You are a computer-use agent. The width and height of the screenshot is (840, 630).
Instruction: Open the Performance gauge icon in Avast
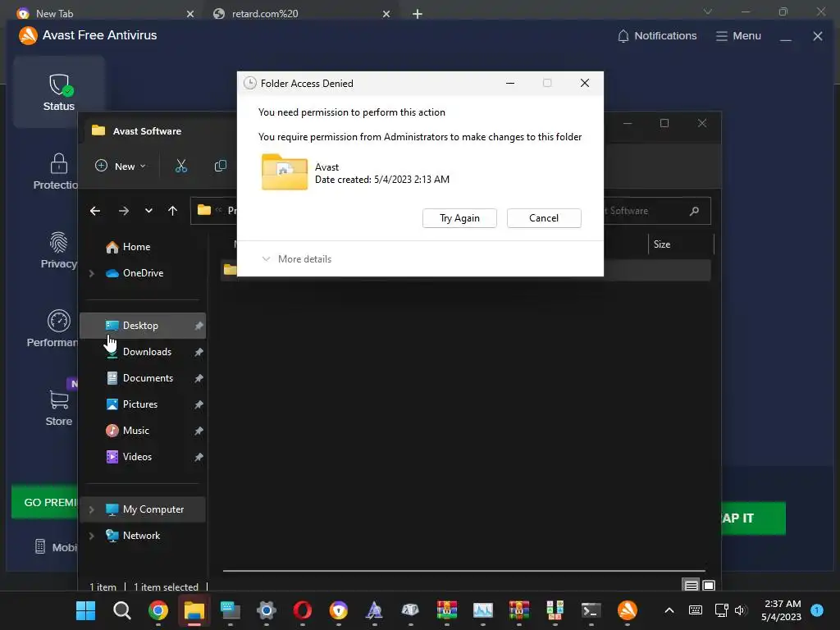point(59,321)
